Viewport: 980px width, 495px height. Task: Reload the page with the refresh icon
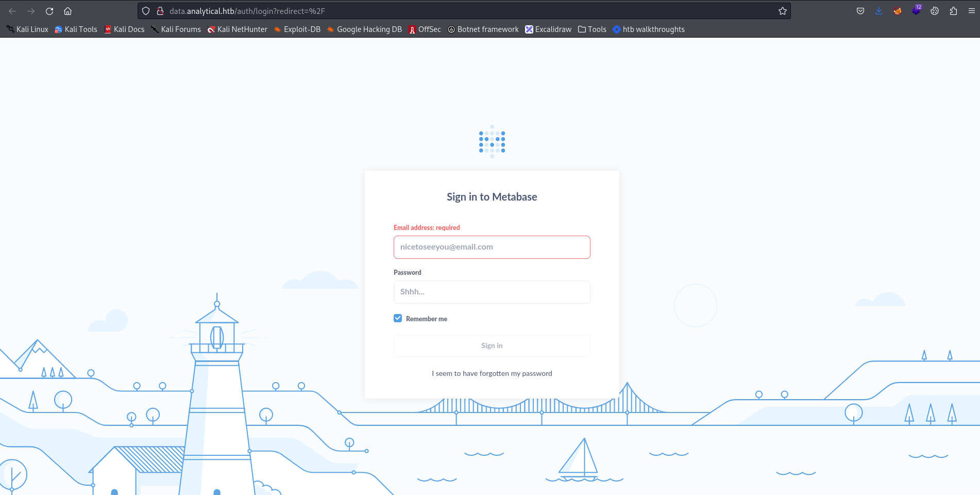coord(49,11)
